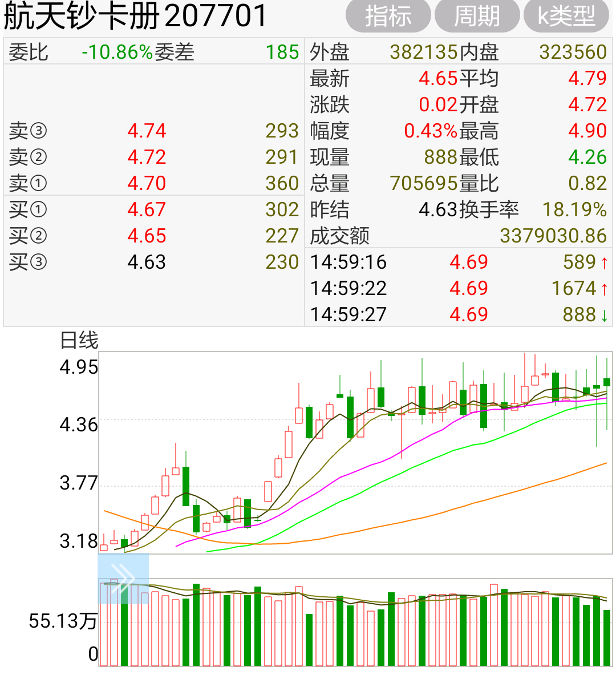Viewport: 616px width, 679px height.
Task: Click the 平均 value 4.79
Action: (x=587, y=78)
